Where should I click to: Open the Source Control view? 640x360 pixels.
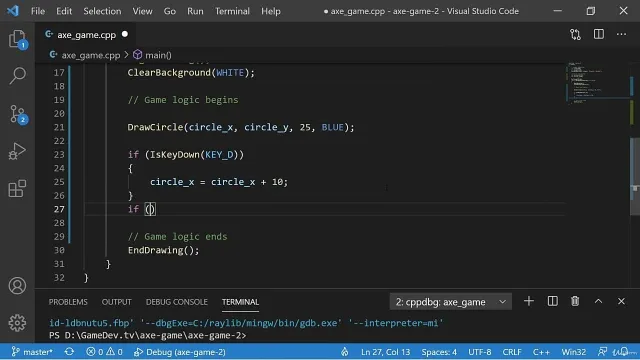tap(18, 114)
